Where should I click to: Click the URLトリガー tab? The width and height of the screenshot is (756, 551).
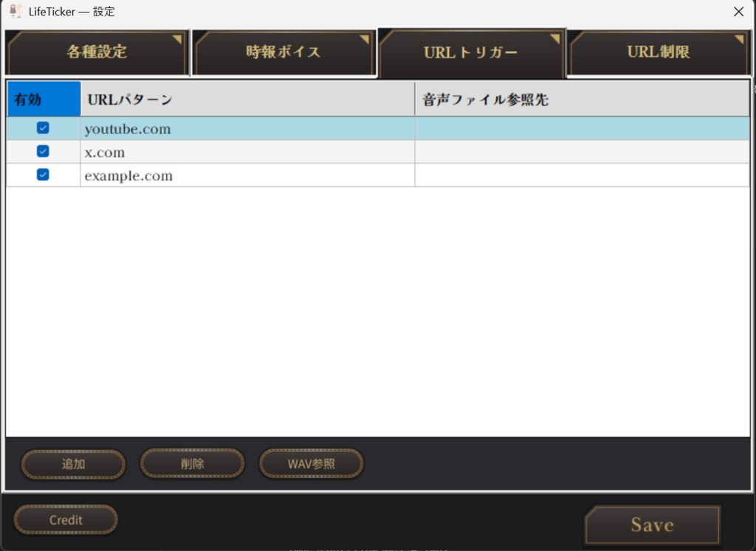click(471, 52)
